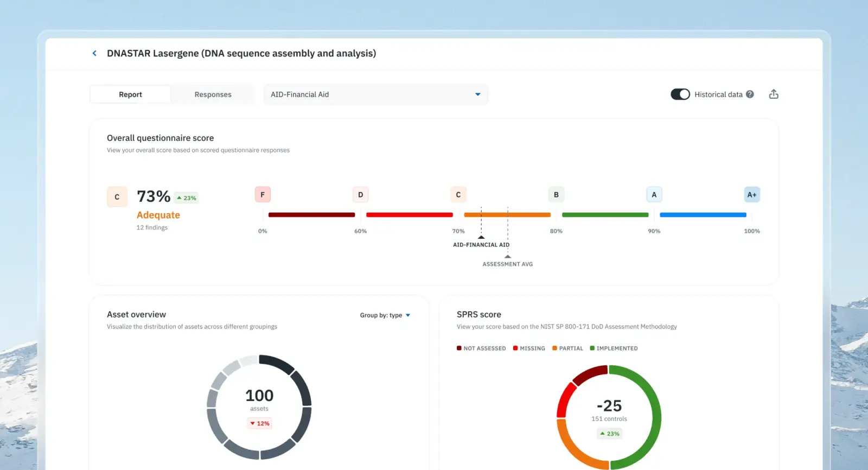Click the F grade badge
Image resolution: width=868 pixels, height=470 pixels.
click(x=263, y=195)
